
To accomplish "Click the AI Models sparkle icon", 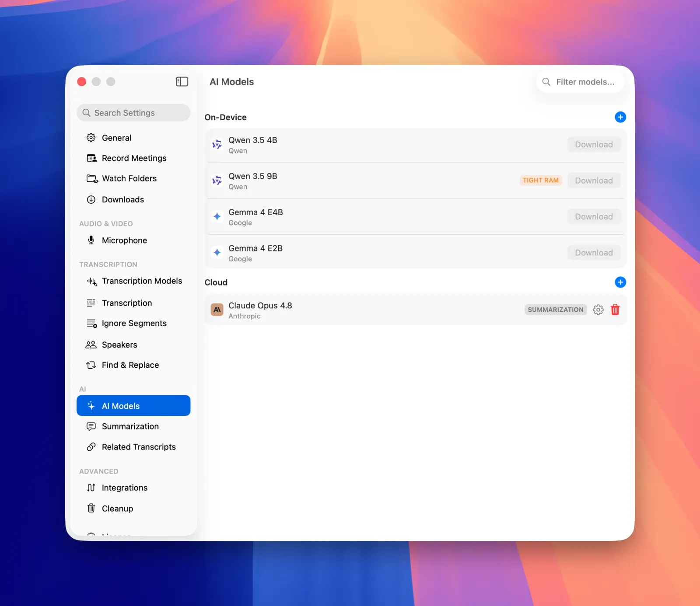I will 91,406.
